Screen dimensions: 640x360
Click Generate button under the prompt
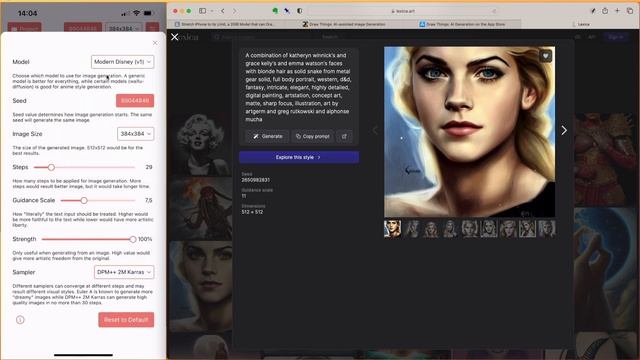click(x=267, y=136)
